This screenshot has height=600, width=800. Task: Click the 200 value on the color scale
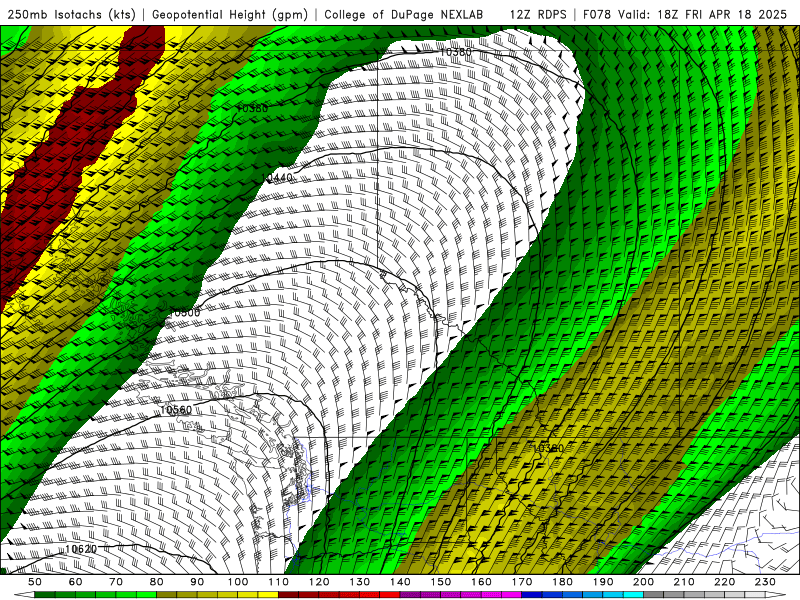click(x=644, y=582)
